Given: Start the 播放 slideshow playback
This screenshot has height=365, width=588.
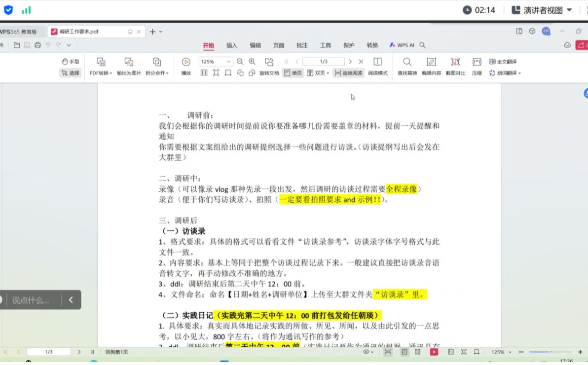Looking at the screenshot, I should 186,62.
